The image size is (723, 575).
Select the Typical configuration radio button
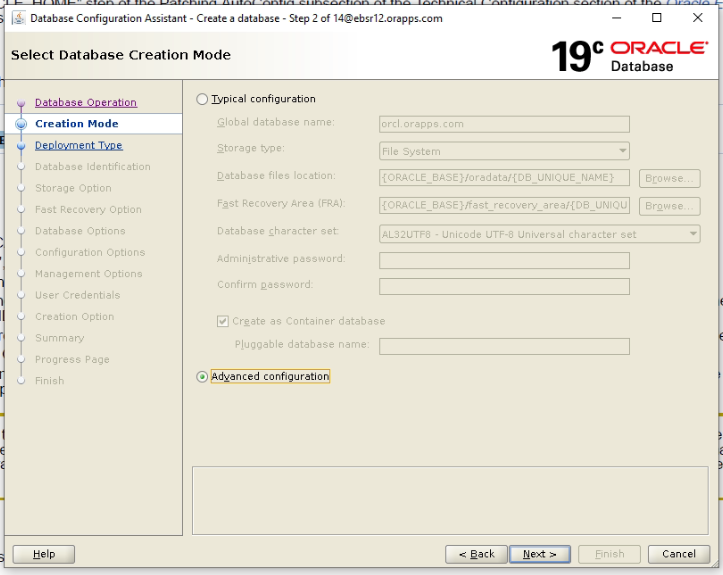(202, 99)
